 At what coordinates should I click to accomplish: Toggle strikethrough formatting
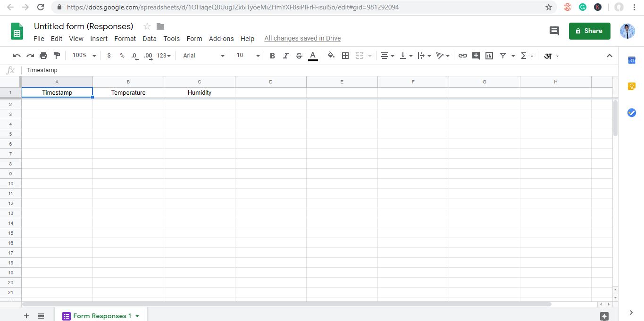pyautogui.click(x=299, y=56)
